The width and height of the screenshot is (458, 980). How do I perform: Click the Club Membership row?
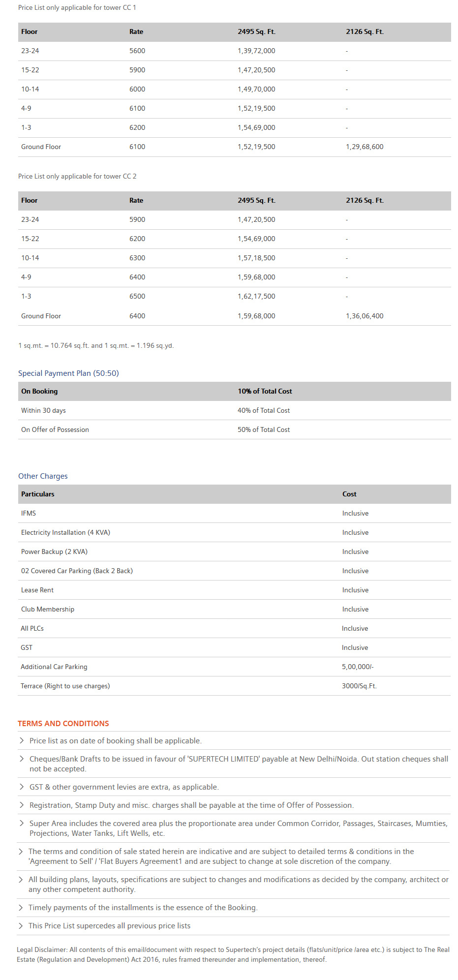click(234, 609)
